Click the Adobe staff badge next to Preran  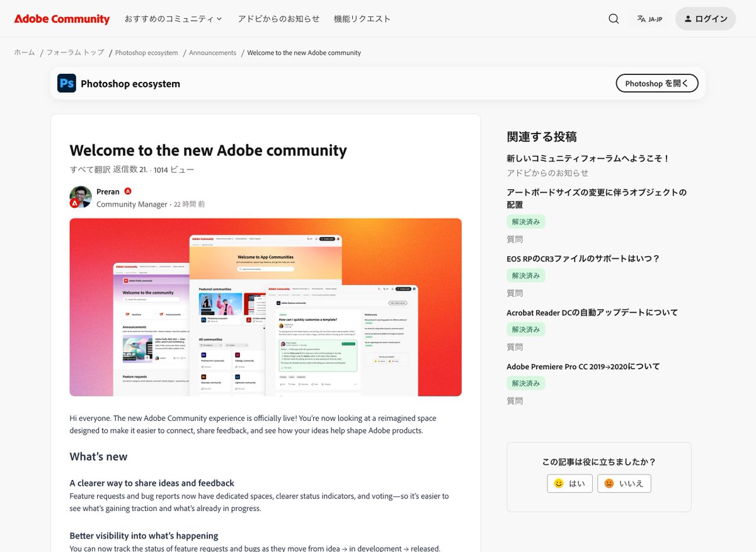[128, 191]
